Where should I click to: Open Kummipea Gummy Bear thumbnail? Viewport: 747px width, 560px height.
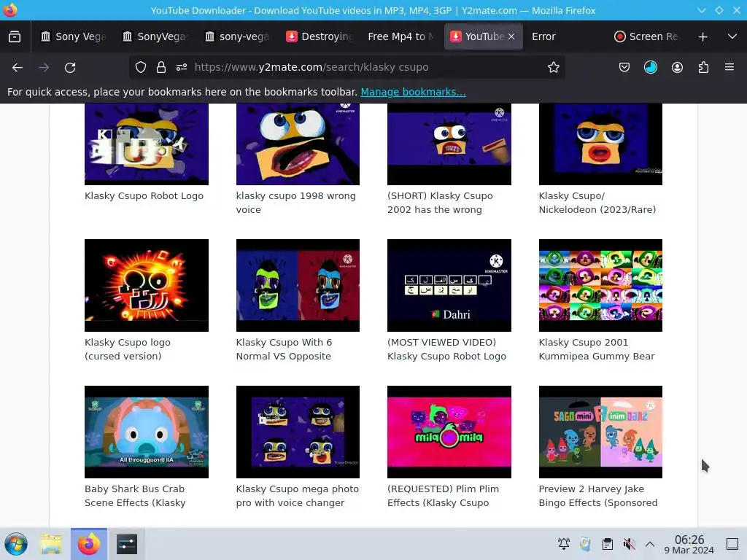tap(600, 285)
